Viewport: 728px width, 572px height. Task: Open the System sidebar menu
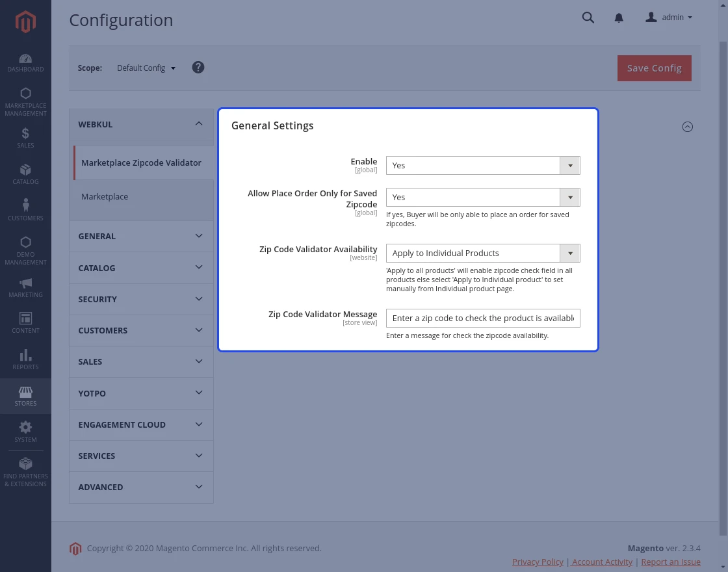(x=25, y=432)
